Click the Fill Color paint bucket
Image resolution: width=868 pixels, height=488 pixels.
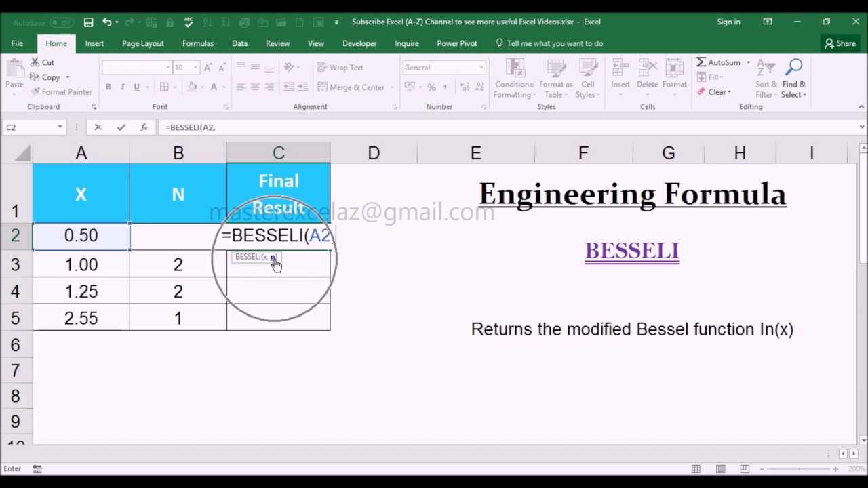coord(193,87)
